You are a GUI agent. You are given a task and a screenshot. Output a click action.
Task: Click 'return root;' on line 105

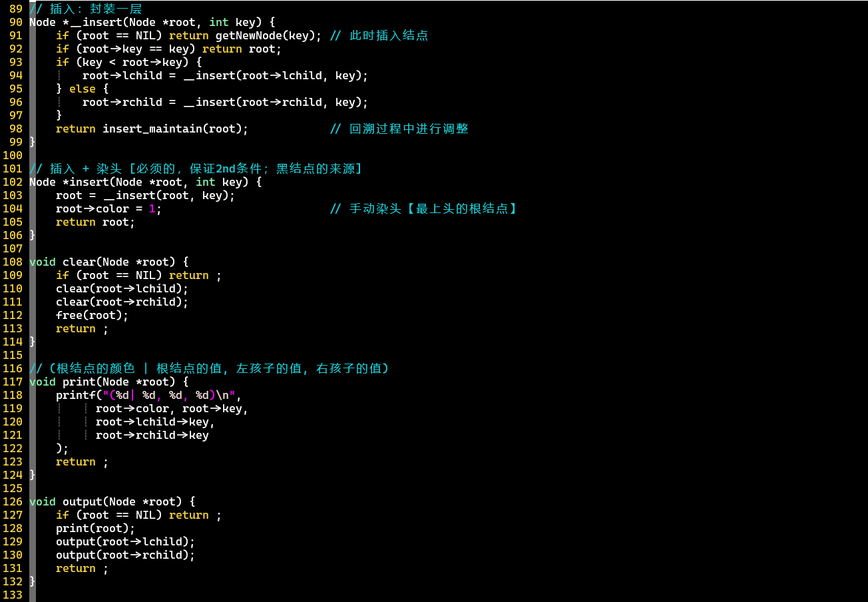point(96,222)
